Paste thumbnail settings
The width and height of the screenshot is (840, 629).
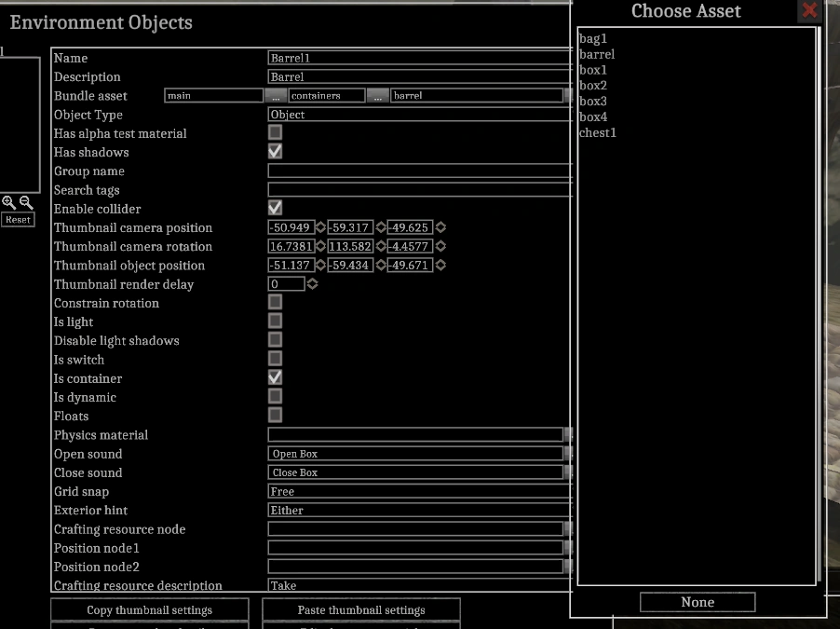click(x=361, y=610)
